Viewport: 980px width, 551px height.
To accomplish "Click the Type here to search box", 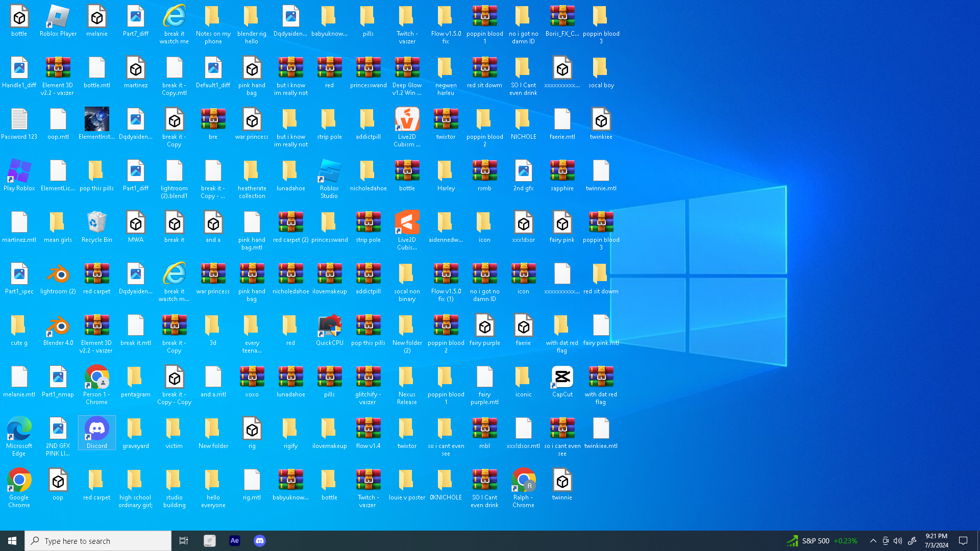I will pos(98,541).
